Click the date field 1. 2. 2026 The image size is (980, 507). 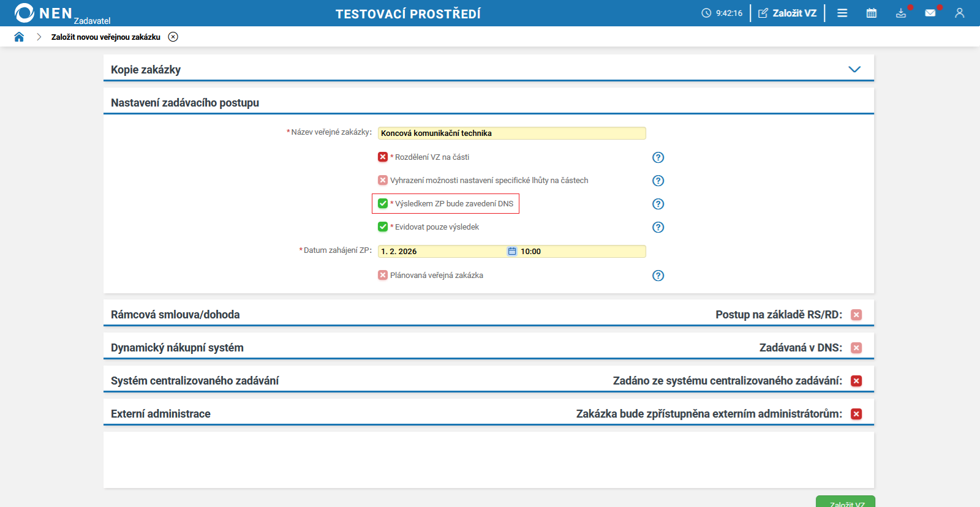point(442,251)
